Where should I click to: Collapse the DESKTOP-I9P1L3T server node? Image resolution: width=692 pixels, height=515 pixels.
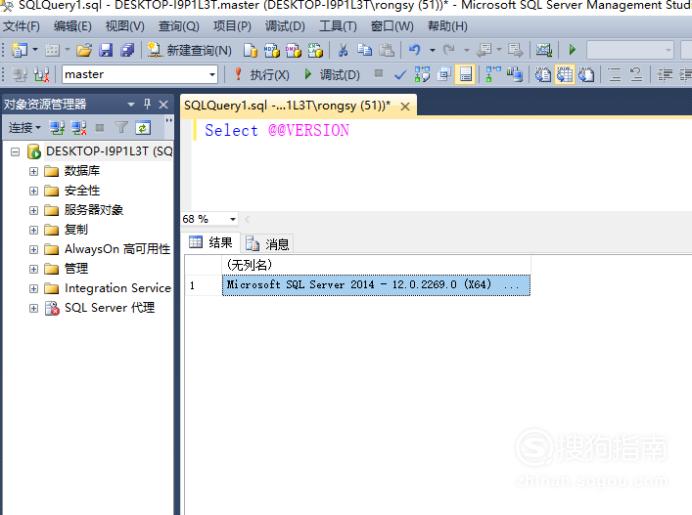15,152
